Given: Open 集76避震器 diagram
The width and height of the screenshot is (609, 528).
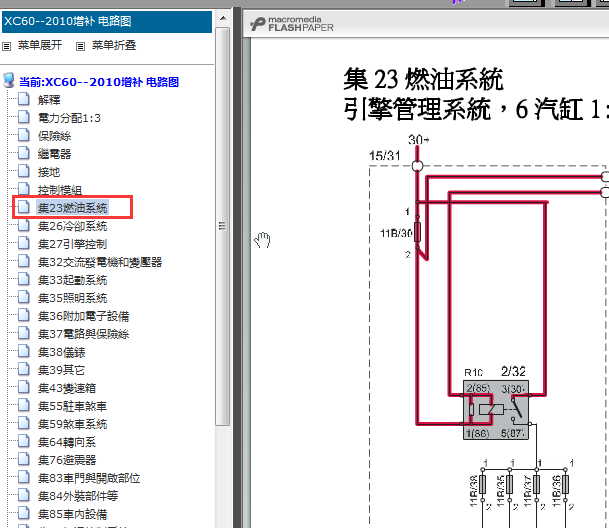Looking at the screenshot, I should [x=67, y=460].
